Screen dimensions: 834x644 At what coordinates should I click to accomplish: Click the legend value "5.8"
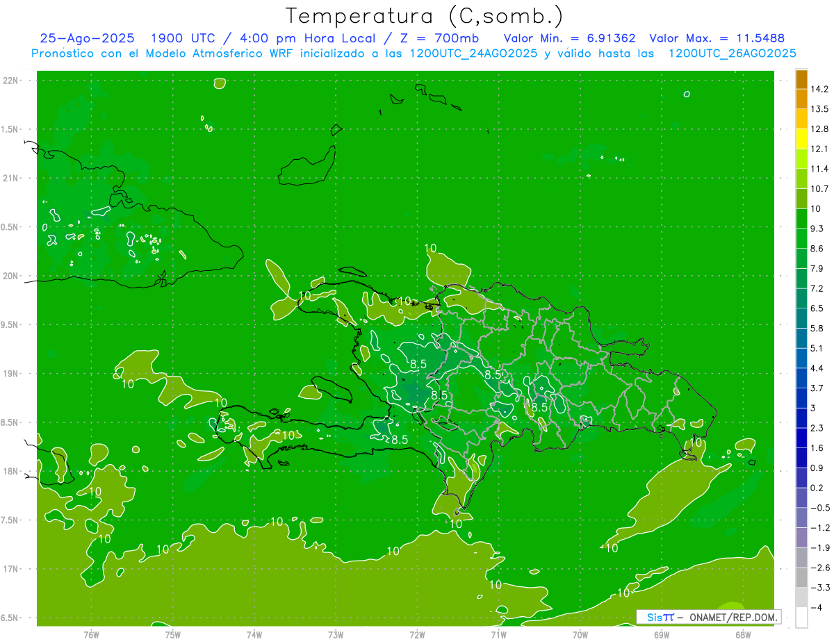click(817, 329)
